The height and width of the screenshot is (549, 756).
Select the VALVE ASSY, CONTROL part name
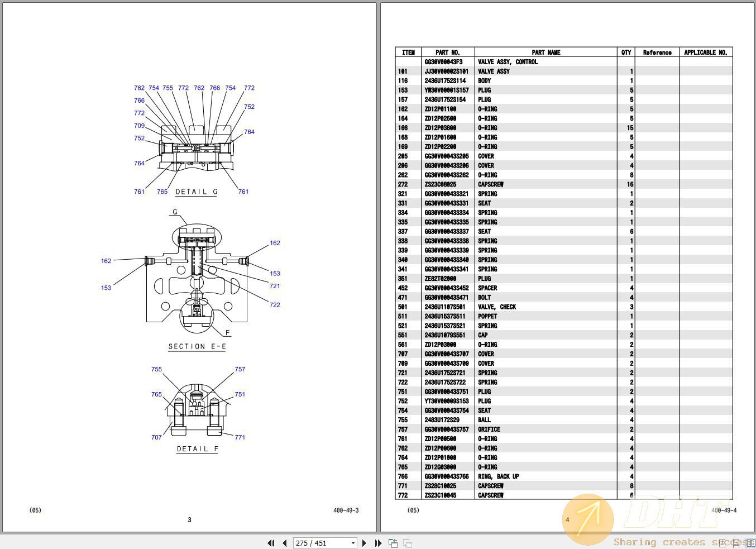[508, 62]
